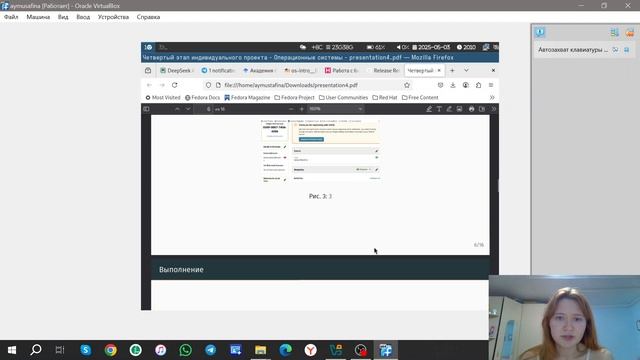Open the Справка menu
Image resolution: width=640 pixels, height=360 pixels.
click(148, 17)
